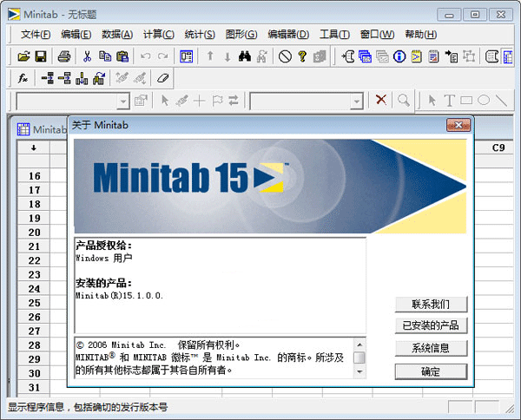Click the Show ReportPad icon
The image size is (521, 420).
click(433, 56)
